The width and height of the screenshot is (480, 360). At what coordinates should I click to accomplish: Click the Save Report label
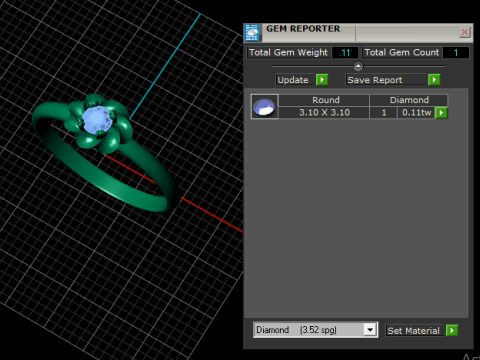tap(386, 80)
